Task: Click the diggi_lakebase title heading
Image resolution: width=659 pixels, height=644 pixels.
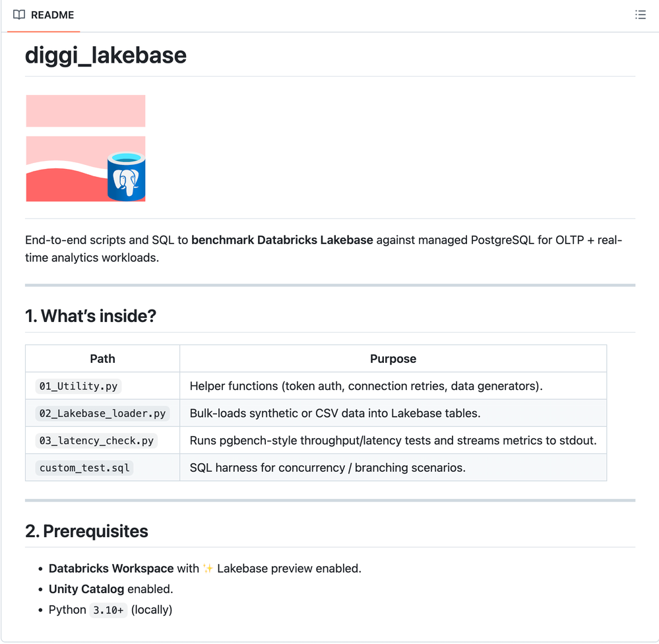Action: coord(106,55)
